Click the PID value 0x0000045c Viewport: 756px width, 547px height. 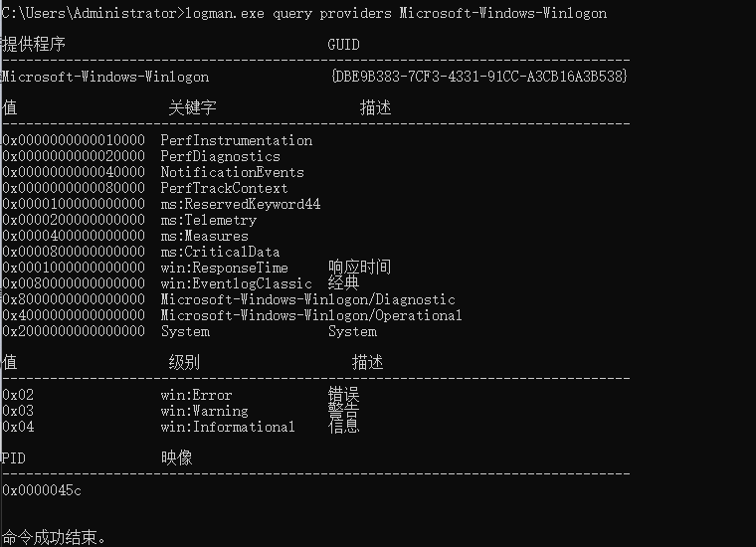[42, 490]
